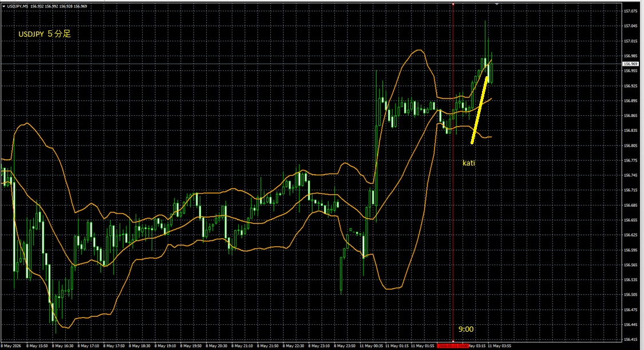This screenshot has width=644, height=350.
Task: Click the USDJPY,M5 chart title text
Action: coord(18,6)
